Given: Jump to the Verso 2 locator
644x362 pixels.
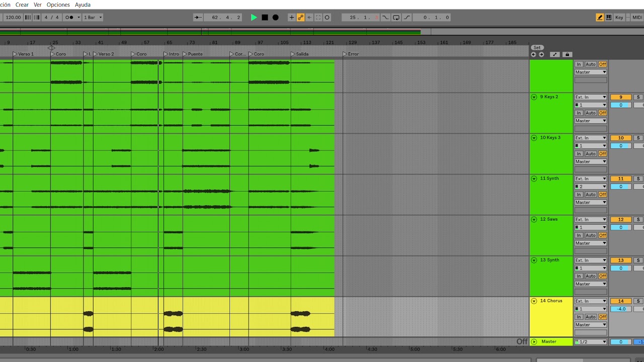Looking at the screenshot, I should pyautogui.click(x=104, y=54).
